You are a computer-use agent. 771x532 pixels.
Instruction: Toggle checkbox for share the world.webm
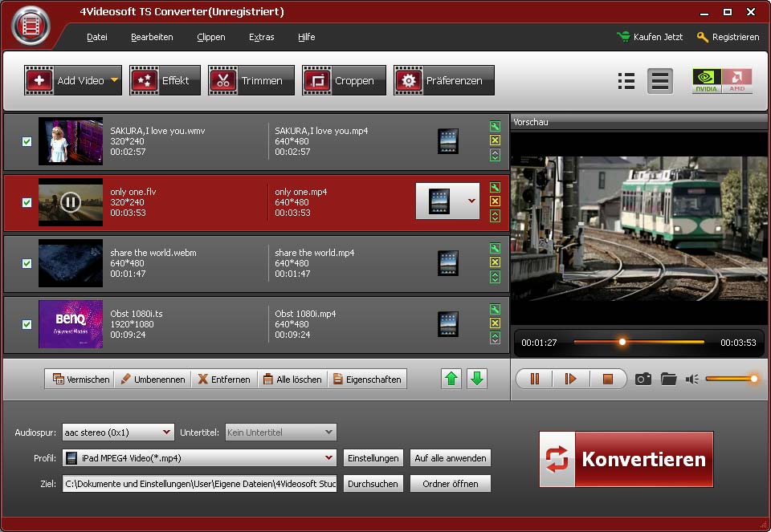(x=27, y=263)
